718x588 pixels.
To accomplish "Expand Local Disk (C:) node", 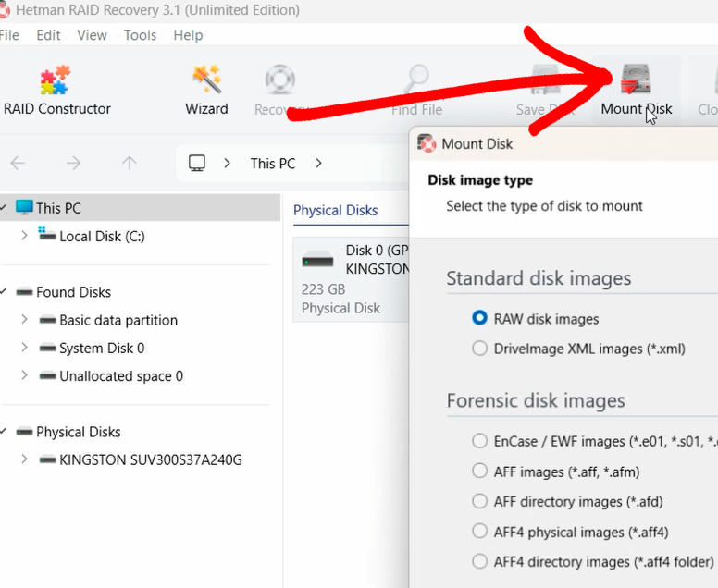I will 24,235.
